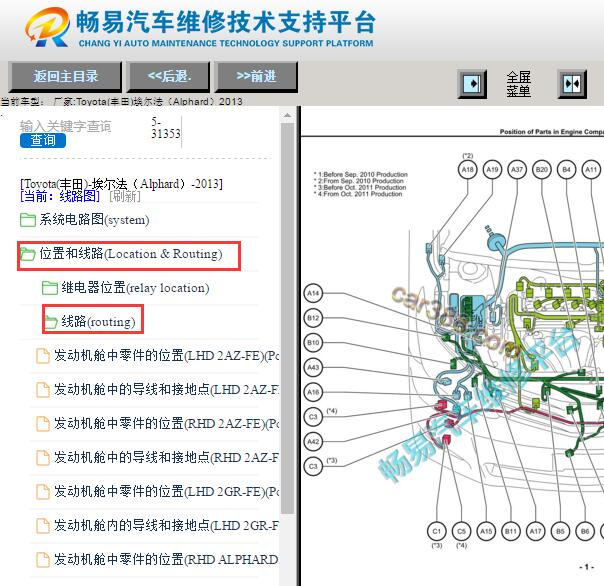Click file icon of LHD 2GR wire grounds
604x586 pixels.
[43, 526]
